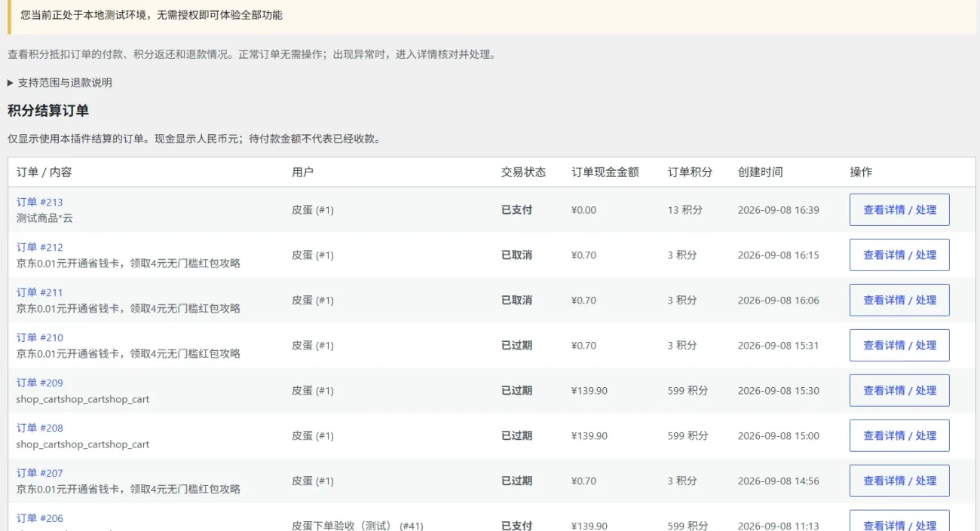Click 已取消 status of order #212
The height and width of the screenshot is (531, 980).
[x=516, y=255]
